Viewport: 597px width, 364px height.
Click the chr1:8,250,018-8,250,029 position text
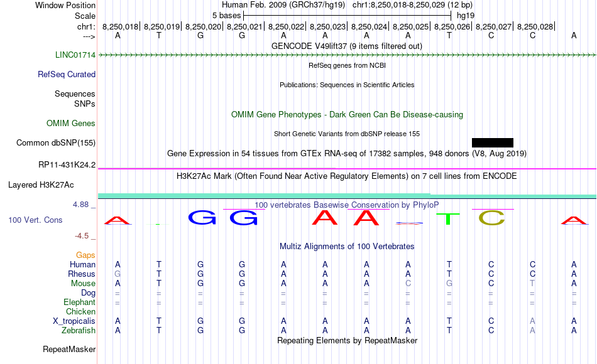[x=412, y=5]
